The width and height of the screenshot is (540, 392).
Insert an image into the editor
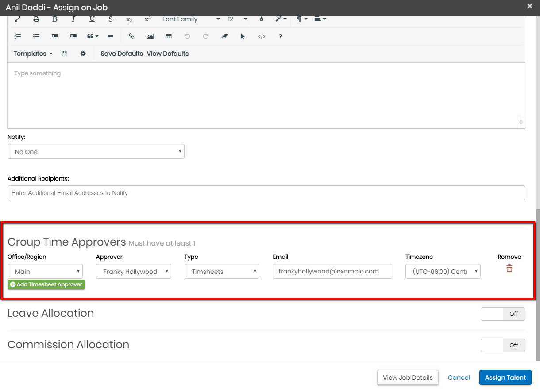pyautogui.click(x=150, y=36)
